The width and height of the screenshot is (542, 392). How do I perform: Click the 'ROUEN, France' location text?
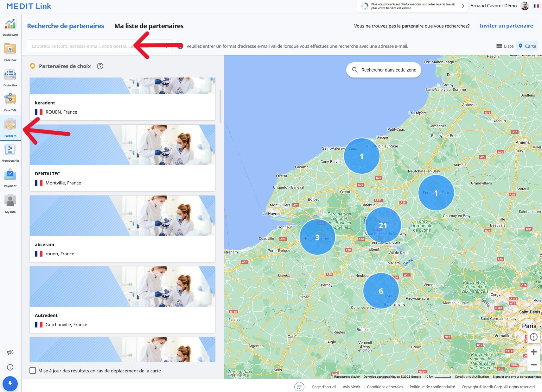[x=61, y=112]
